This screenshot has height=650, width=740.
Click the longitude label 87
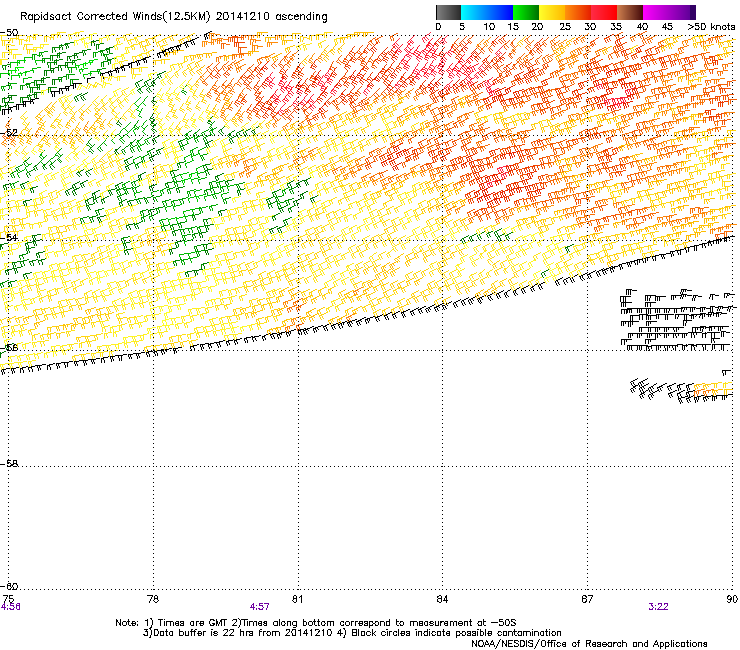click(587, 599)
